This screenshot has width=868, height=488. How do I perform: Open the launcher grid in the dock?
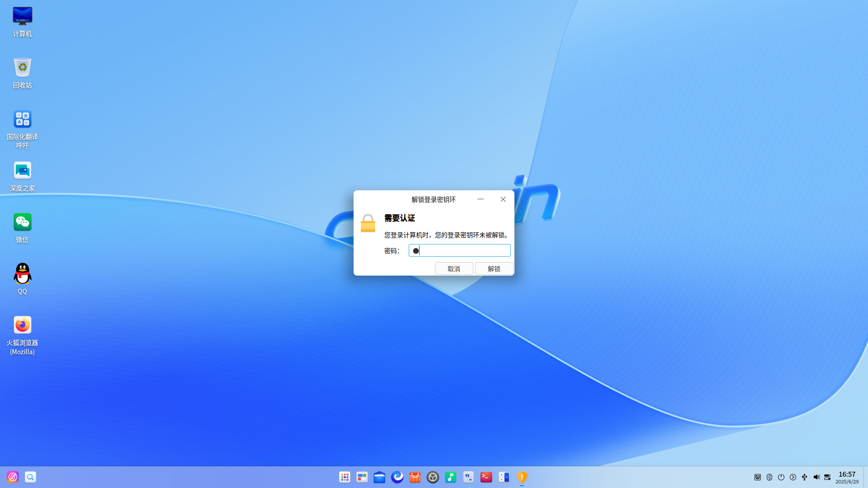click(344, 477)
